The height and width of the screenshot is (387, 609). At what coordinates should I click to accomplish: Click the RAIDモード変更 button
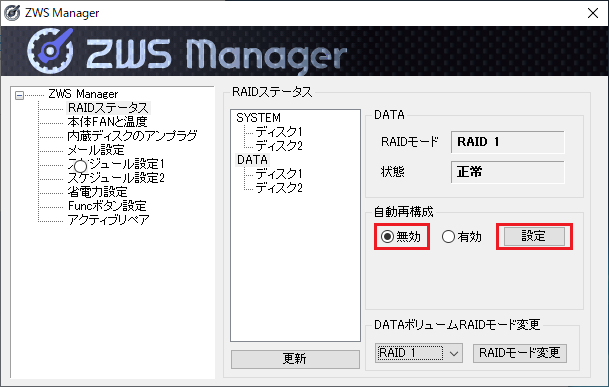[x=520, y=353]
